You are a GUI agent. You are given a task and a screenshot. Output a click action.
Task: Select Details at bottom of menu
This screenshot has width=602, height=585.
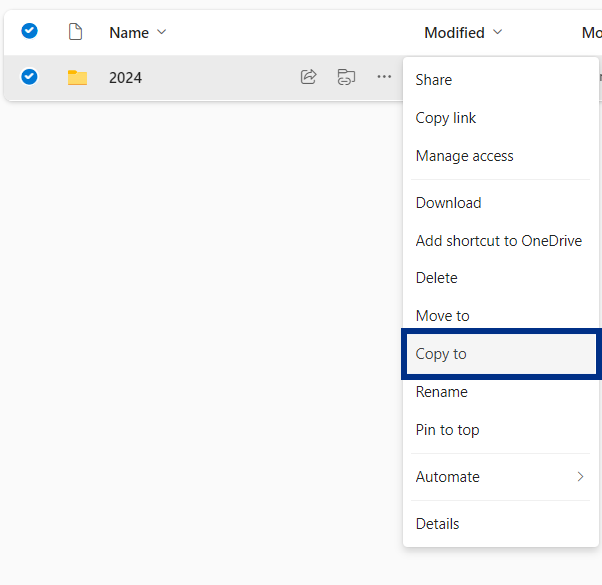click(437, 524)
